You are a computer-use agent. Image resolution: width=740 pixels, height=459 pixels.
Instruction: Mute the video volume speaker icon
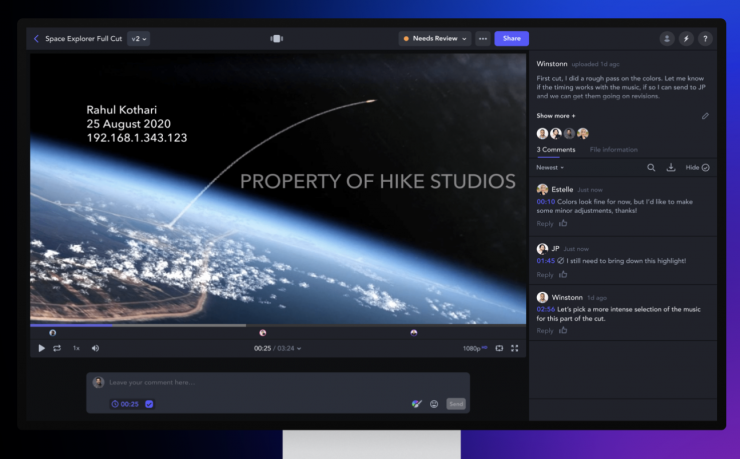pos(95,348)
